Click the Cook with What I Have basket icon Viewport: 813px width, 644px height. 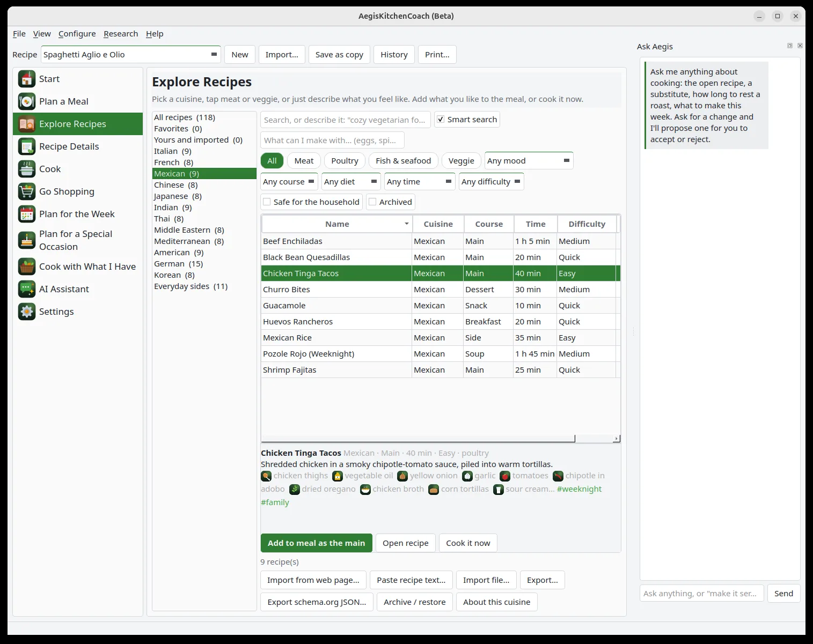tap(27, 267)
